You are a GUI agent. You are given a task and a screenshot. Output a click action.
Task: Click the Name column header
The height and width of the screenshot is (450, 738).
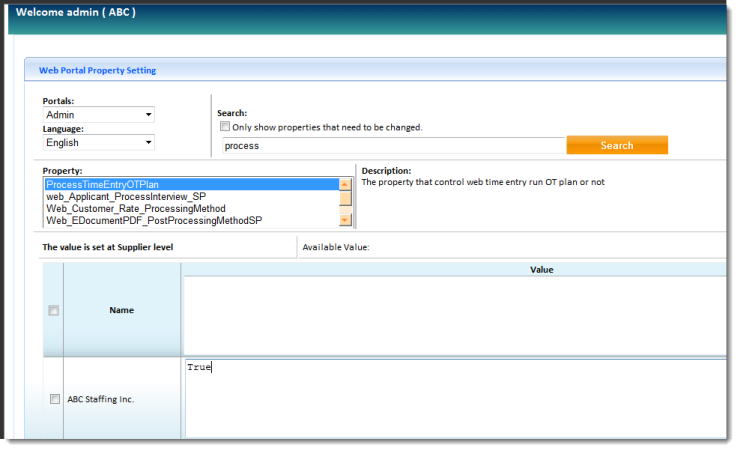122,311
